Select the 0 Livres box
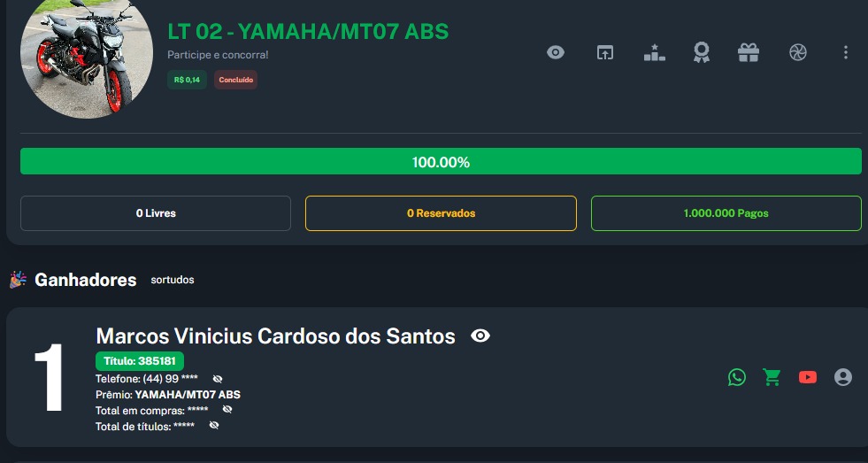 point(156,213)
